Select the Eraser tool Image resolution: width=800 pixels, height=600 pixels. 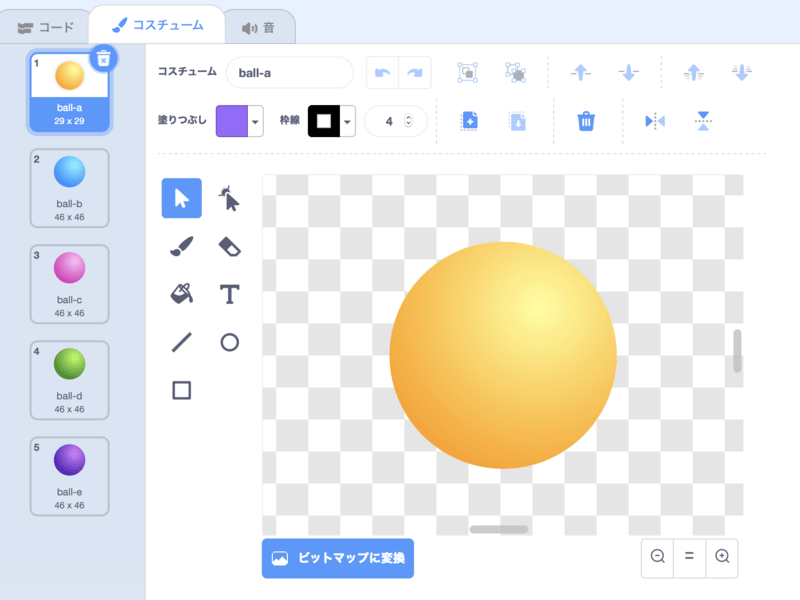(230, 246)
